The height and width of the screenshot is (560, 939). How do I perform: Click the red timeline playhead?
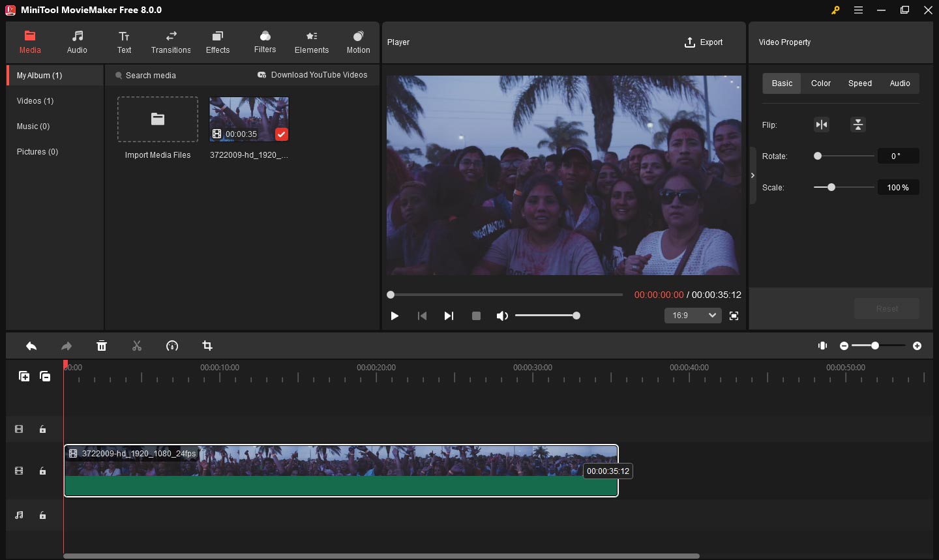[65, 364]
